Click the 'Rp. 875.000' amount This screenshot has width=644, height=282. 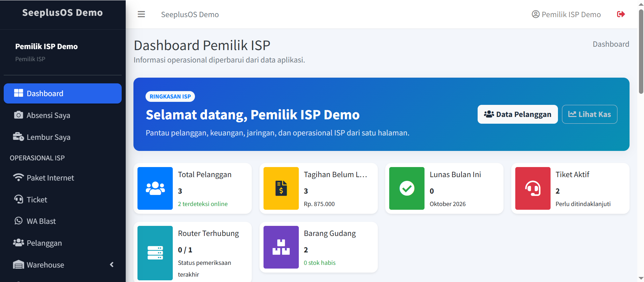319,204
